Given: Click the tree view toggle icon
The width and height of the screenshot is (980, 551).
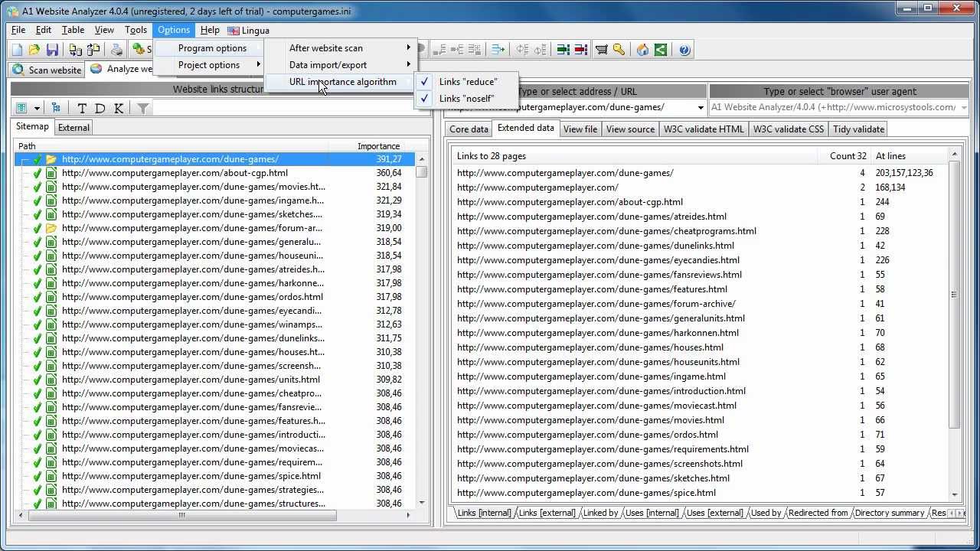Looking at the screenshot, I should coord(56,109).
